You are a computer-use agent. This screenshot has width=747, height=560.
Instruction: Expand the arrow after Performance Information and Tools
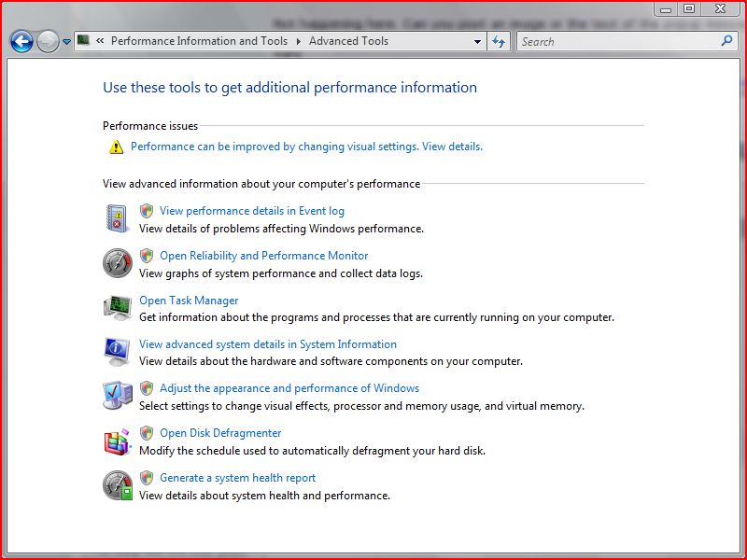299,41
